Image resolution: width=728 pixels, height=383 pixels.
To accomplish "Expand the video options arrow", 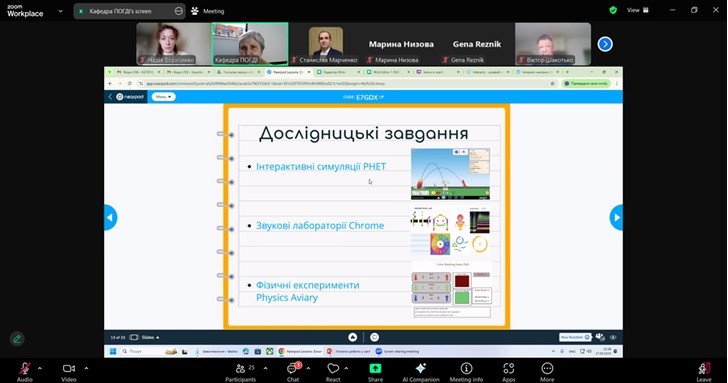I will pyautogui.click(x=86, y=368).
